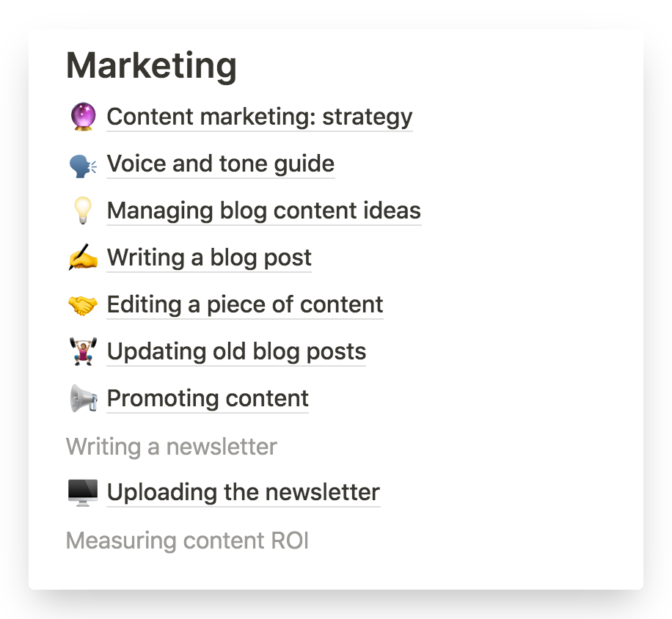Click the desktop computer icon for newsletter upload
The width and height of the screenshot is (672, 619).
coord(83,493)
